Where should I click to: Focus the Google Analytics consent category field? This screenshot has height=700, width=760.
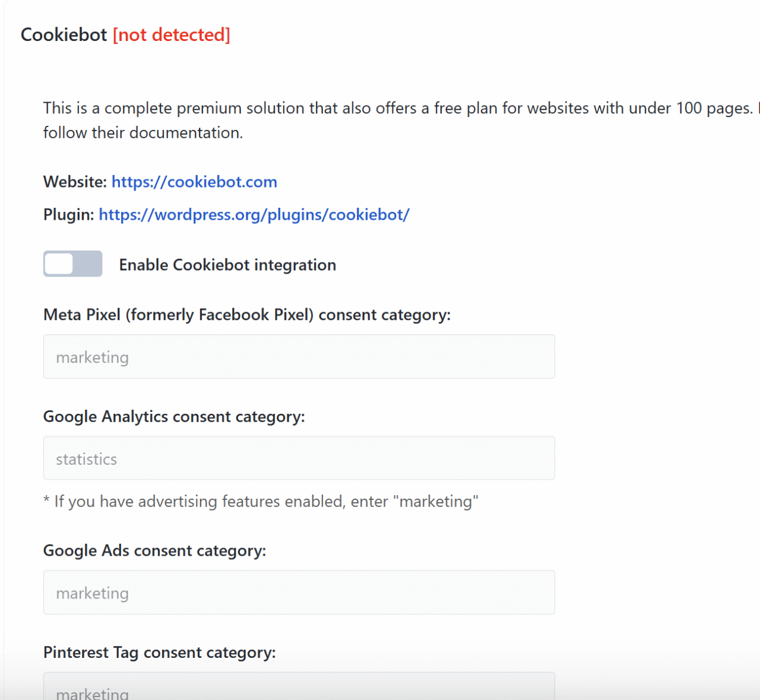pyautogui.click(x=299, y=458)
